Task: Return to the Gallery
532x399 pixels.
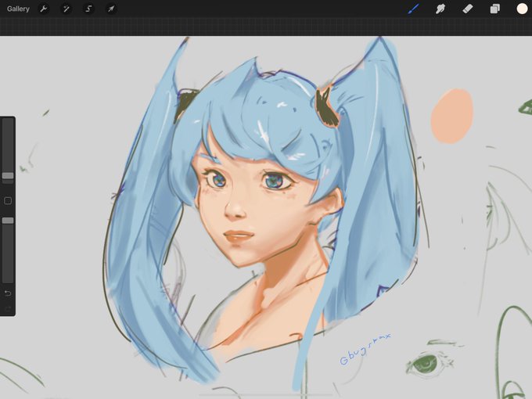Action: pyautogui.click(x=18, y=9)
